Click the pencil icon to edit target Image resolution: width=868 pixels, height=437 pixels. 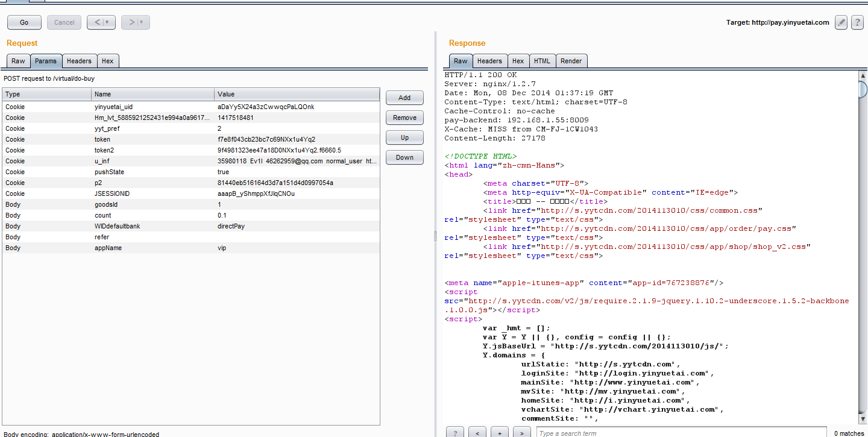(841, 22)
